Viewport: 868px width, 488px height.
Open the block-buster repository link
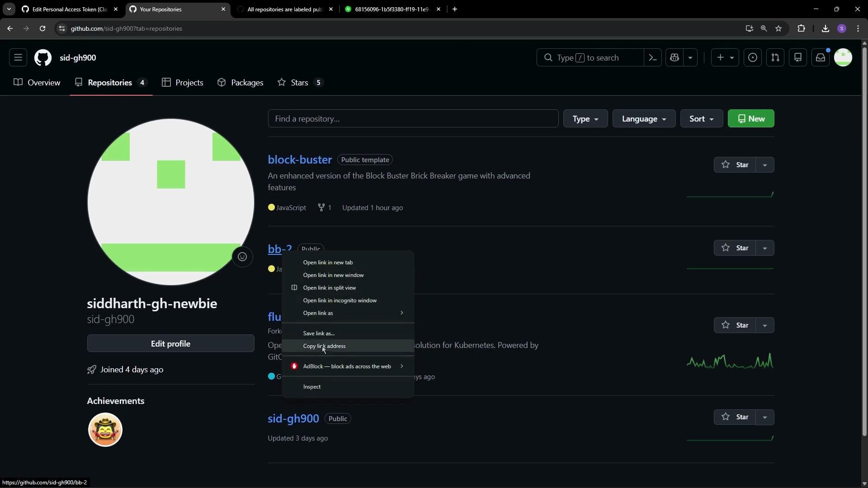(x=300, y=160)
